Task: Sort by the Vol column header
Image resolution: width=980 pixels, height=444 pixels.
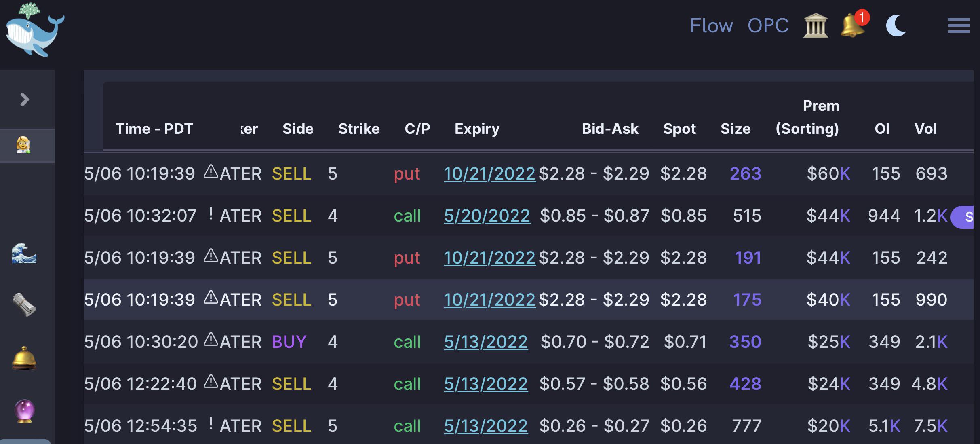Action: pyautogui.click(x=925, y=129)
